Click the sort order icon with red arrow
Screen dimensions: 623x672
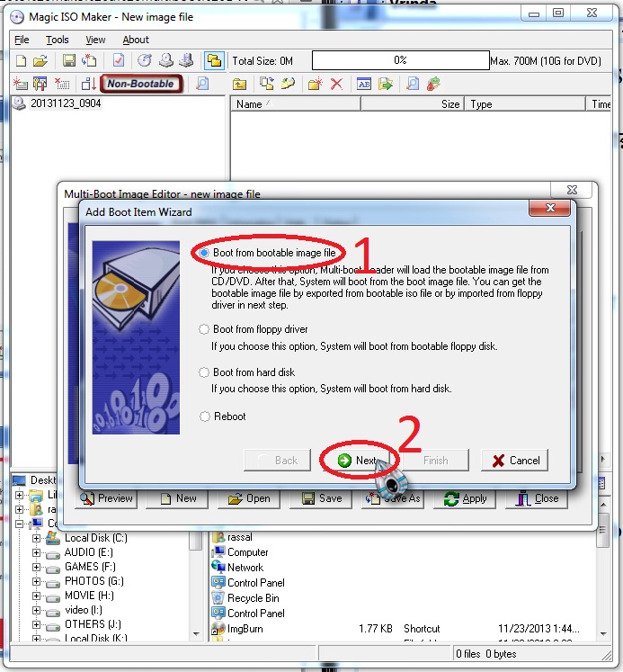coord(89,84)
